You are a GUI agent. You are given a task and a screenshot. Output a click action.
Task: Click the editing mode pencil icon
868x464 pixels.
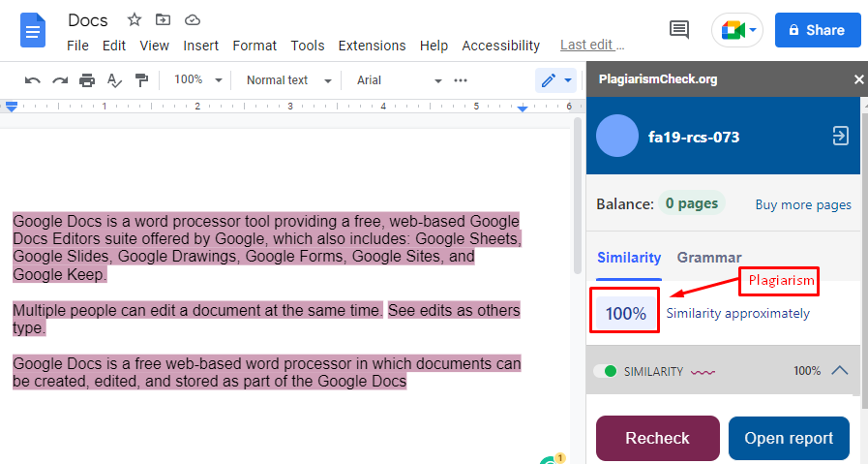548,80
